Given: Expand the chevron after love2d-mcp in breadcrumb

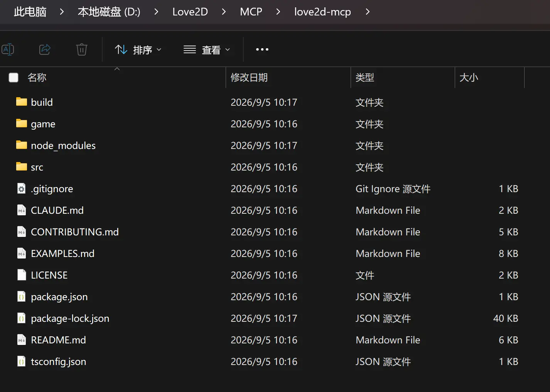Looking at the screenshot, I should [368, 12].
